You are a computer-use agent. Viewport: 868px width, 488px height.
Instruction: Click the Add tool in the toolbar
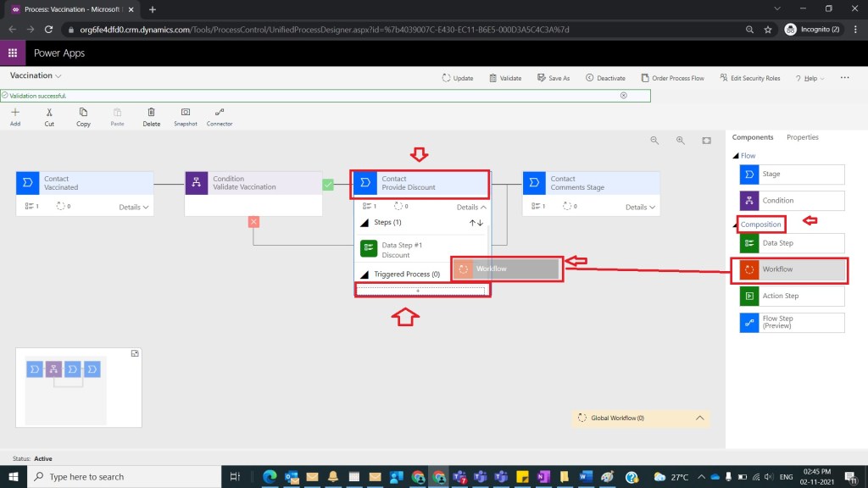(15, 116)
